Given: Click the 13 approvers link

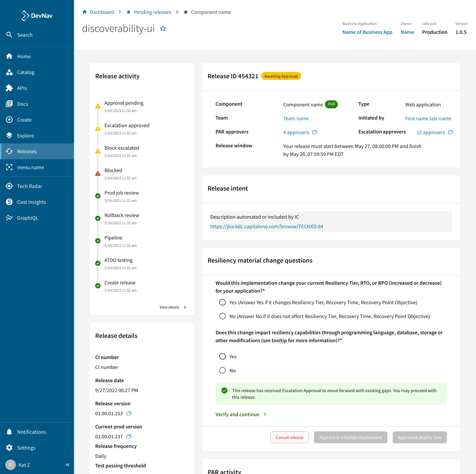Looking at the screenshot, I should coord(431,132).
